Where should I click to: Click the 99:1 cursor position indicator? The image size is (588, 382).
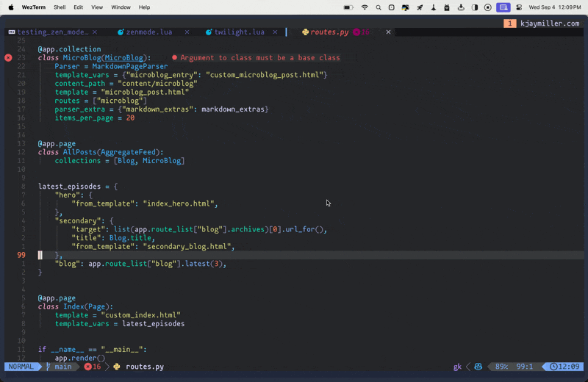coord(525,367)
